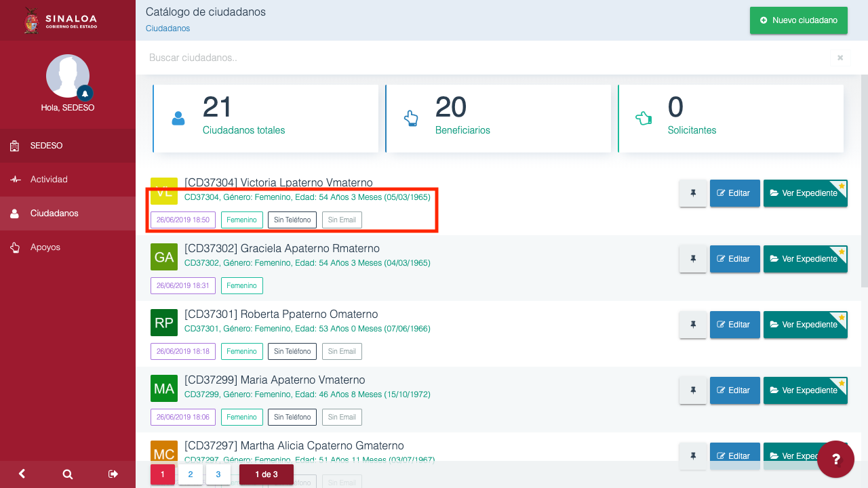This screenshot has height=488, width=868.
Task: Edit Maria Apaterno Vmaterno
Action: coord(734,390)
